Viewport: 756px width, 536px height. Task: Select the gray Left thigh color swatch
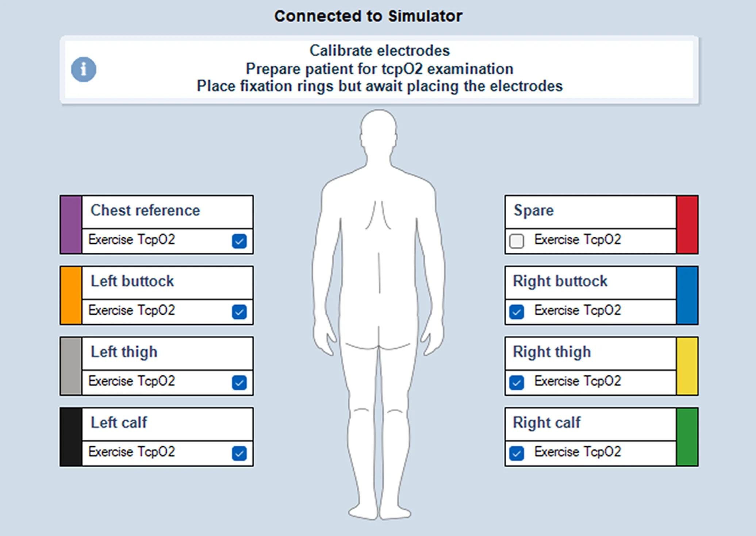pos(71,366)
